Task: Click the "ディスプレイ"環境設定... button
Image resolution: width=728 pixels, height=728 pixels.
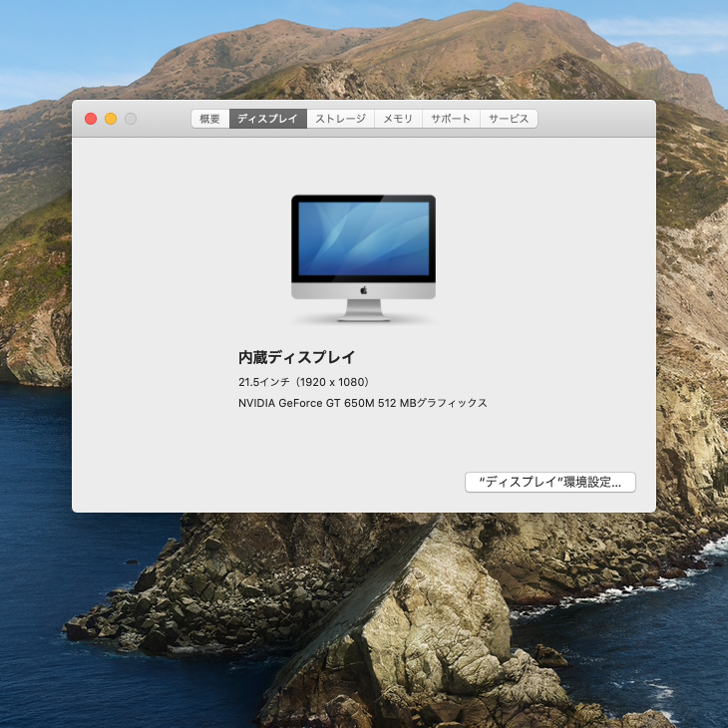Action: coord(549,483)
